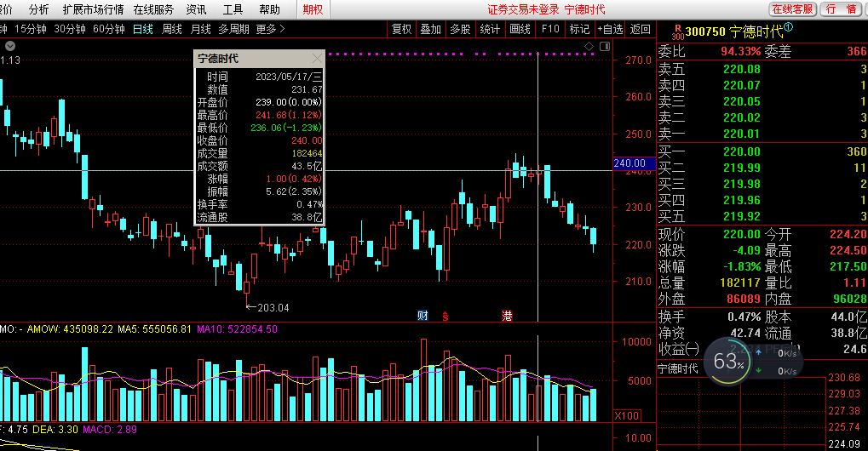Click the 换手 0.47% value in quote panel
868x451 pixels.
[744, 317]
